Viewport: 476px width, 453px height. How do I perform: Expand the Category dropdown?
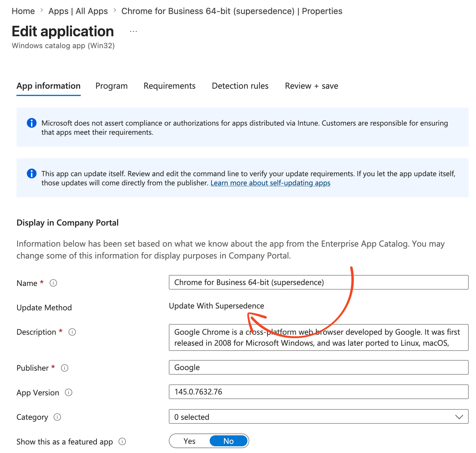pos(318,416)
